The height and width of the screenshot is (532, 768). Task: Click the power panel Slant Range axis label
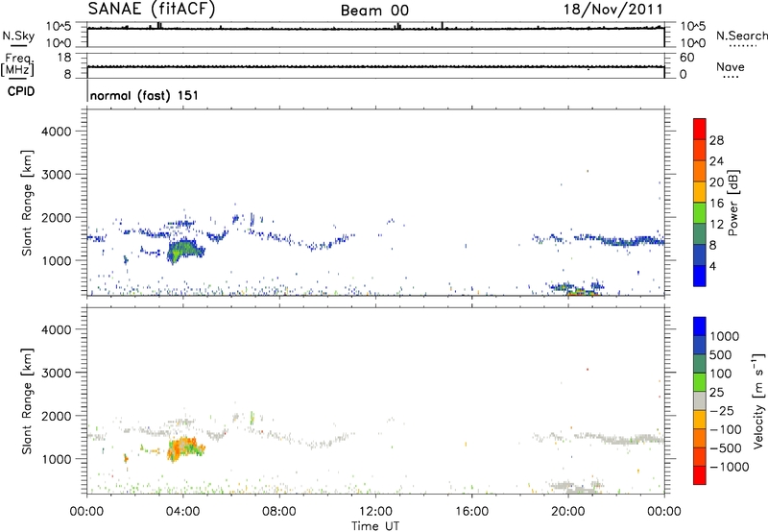point(27,203)
